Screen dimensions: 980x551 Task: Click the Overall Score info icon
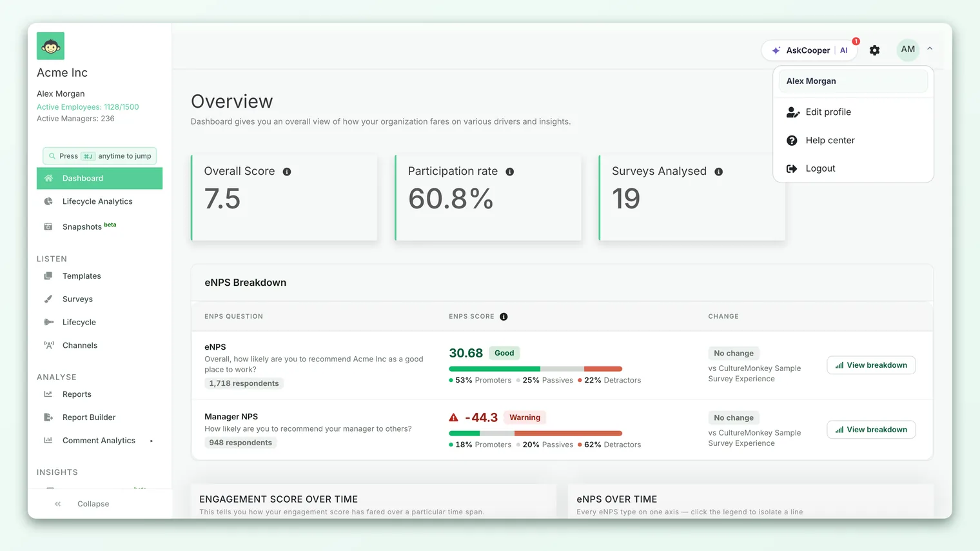pos(287,172)
